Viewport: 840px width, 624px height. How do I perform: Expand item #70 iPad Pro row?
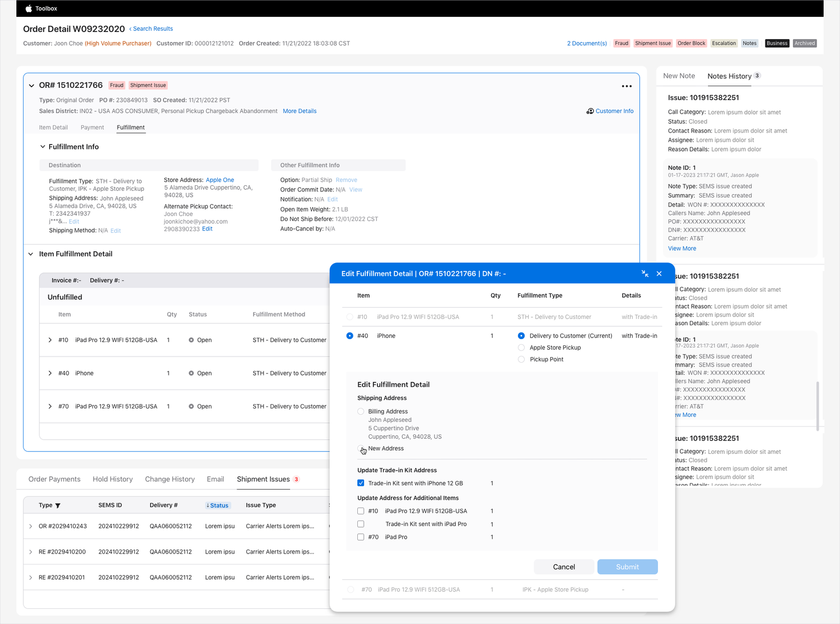click(50, 407)
